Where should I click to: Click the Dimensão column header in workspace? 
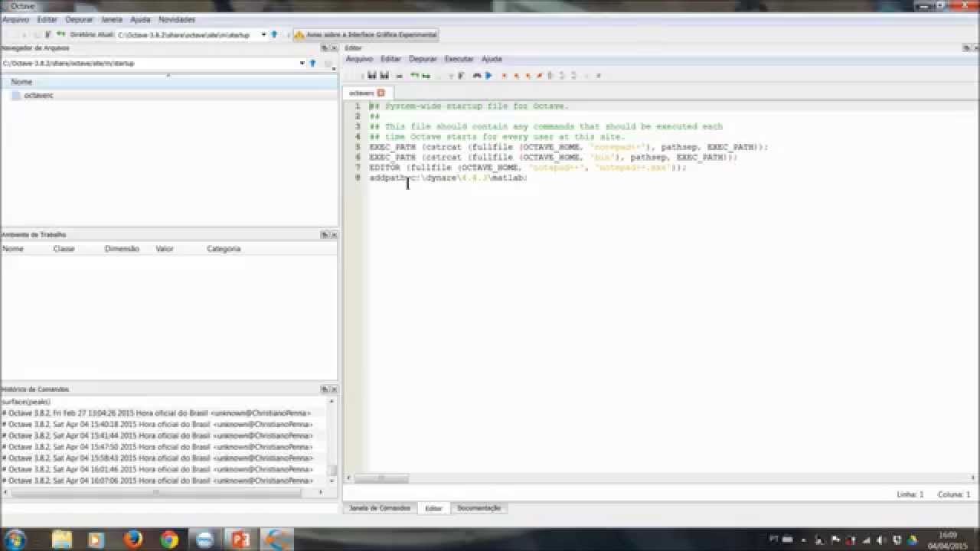(122, 249)
